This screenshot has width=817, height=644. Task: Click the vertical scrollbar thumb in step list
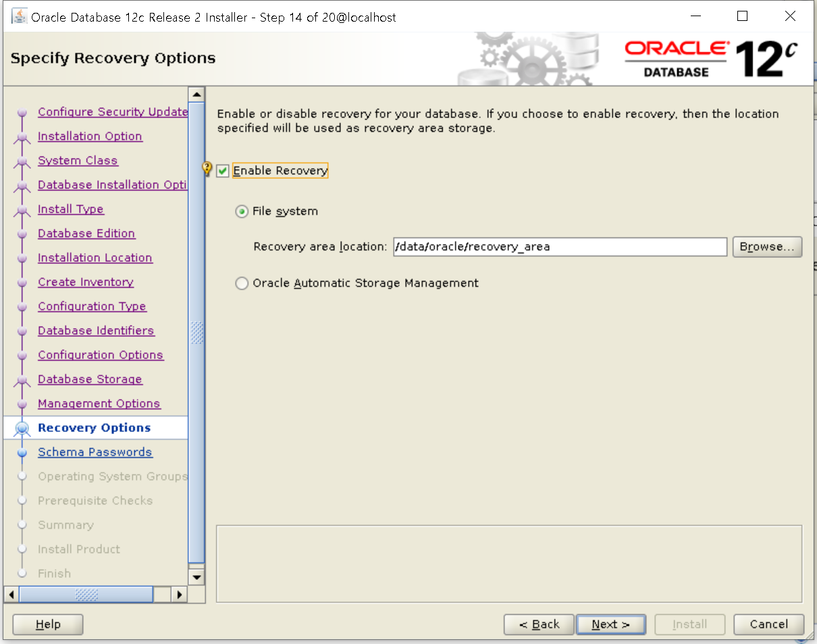196,332
